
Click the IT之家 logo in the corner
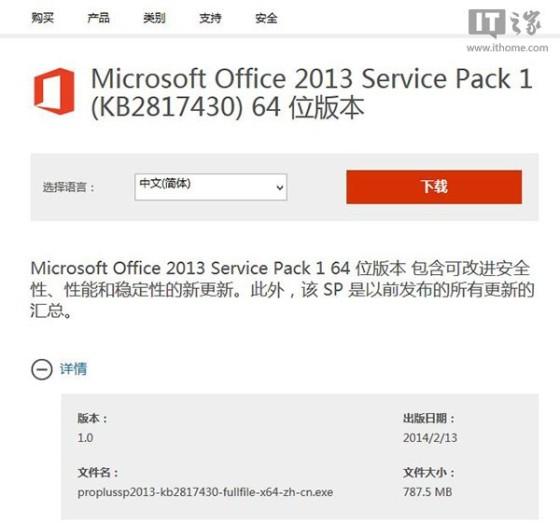[x=505, y=24]
